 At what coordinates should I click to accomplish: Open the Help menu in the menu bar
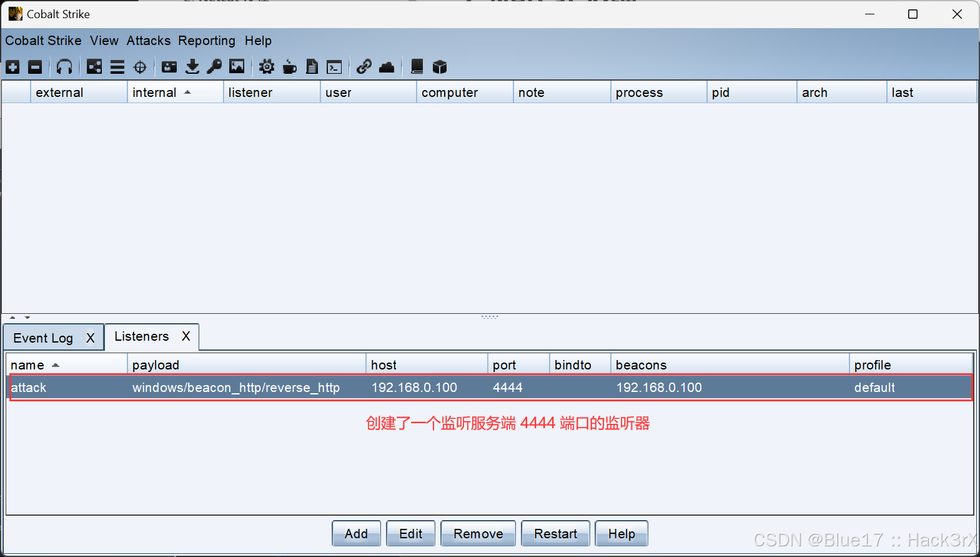point(258,41)
